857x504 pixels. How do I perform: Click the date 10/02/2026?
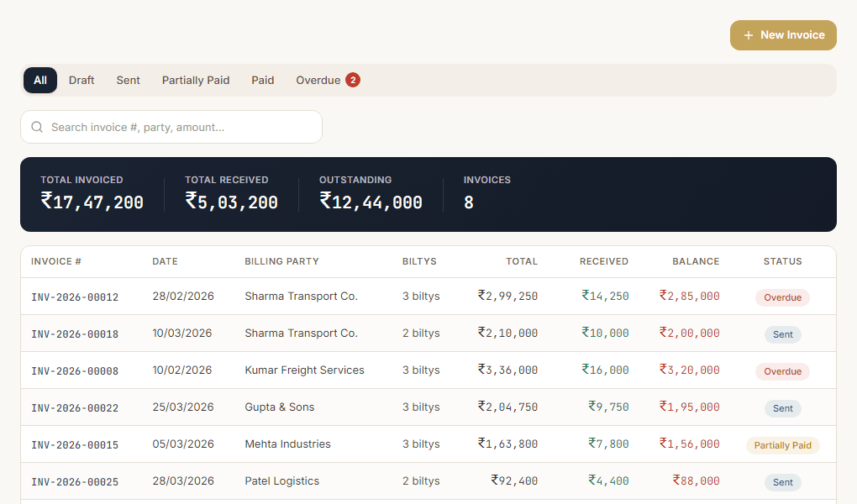182,370
